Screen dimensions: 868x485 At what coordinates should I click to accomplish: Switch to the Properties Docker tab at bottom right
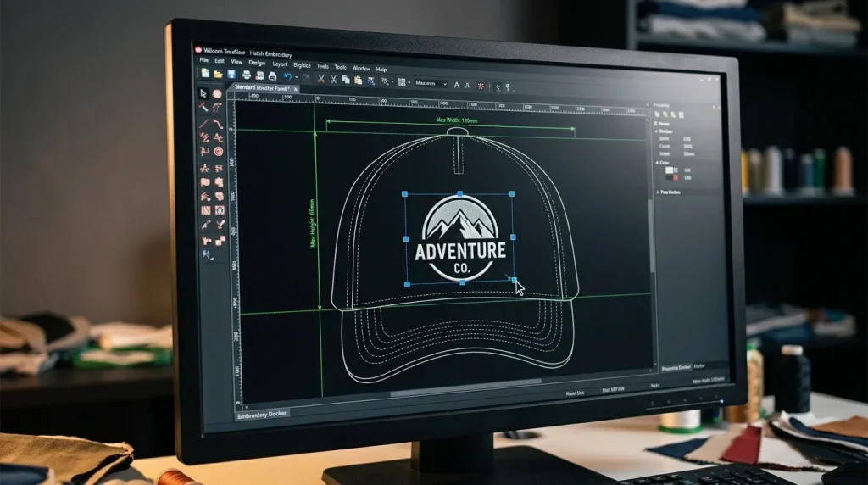676,368
